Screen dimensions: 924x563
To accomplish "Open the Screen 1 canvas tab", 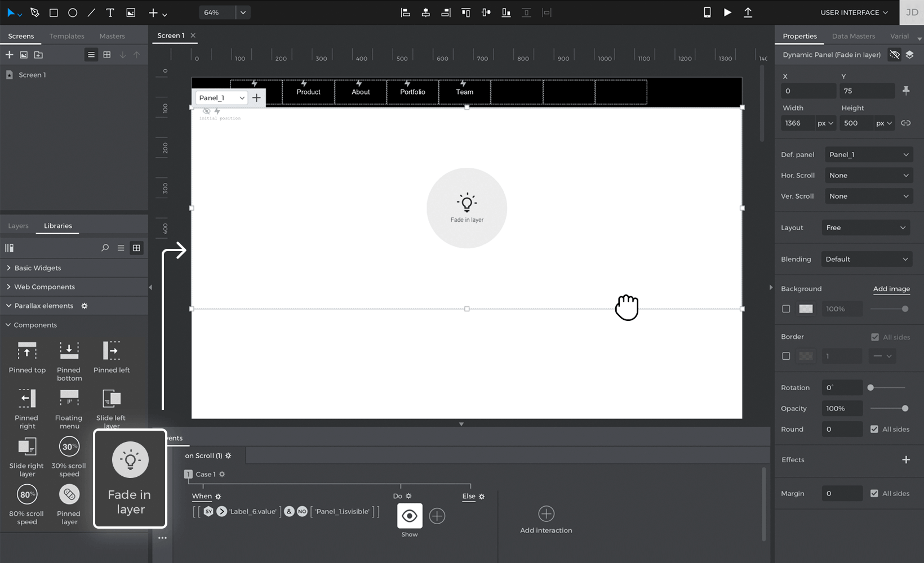I will click(171, 35).
